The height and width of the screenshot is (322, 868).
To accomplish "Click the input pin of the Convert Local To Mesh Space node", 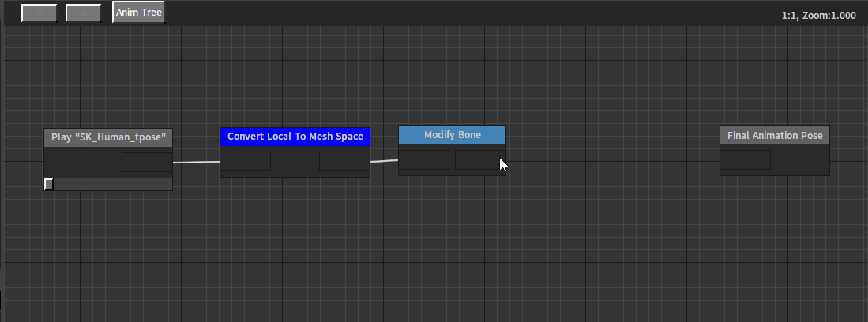I will pyautogui.click(x=245, y=161).
